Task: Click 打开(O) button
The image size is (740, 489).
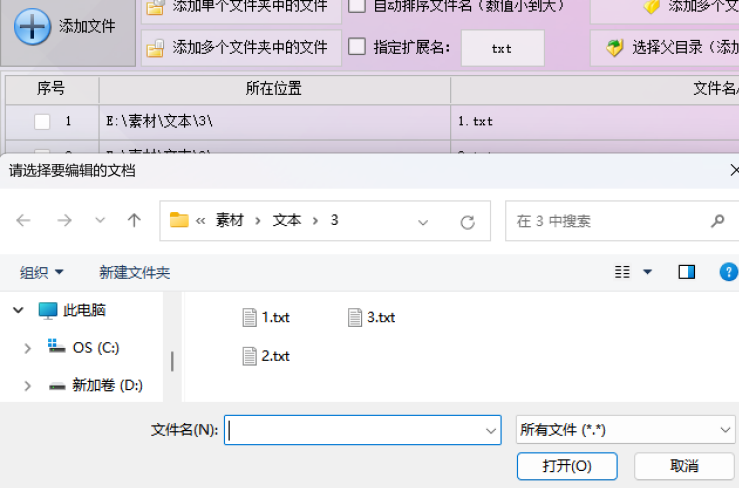Action: 567,466
